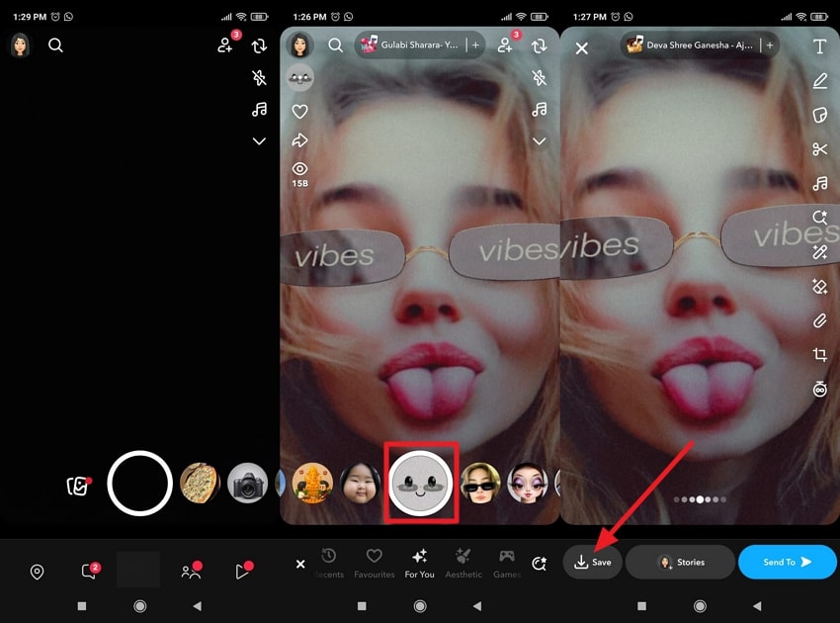This screenshot has width=840, height=623.
Task: Tap the filter page indicator dots
Action: pos(700,499)
